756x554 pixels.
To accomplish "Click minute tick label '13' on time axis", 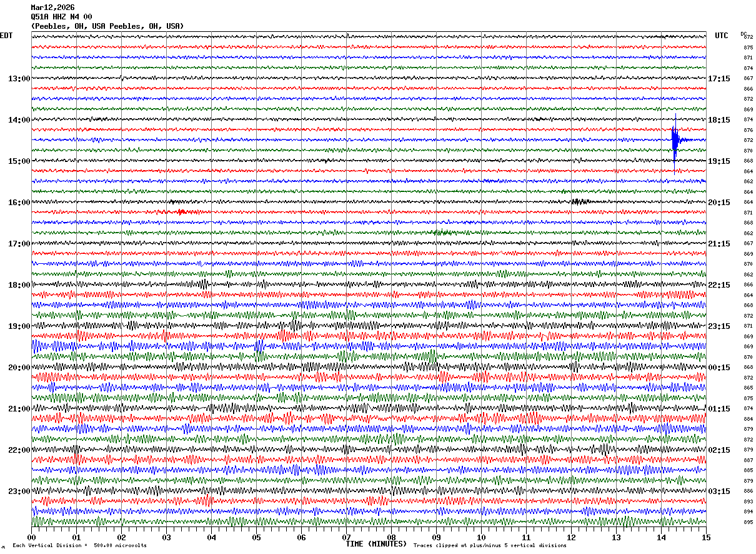I will point(617,538).
